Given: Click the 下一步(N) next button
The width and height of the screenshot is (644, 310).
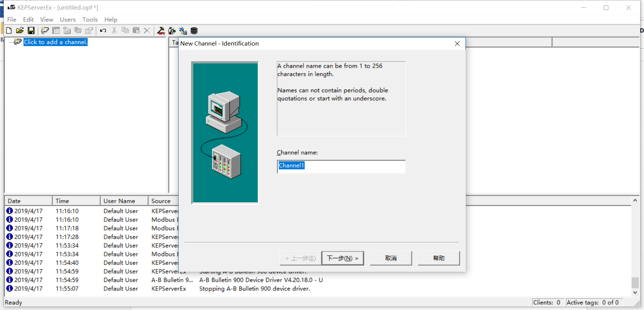Looking at the screenshot, I should (x=343, y=258).
